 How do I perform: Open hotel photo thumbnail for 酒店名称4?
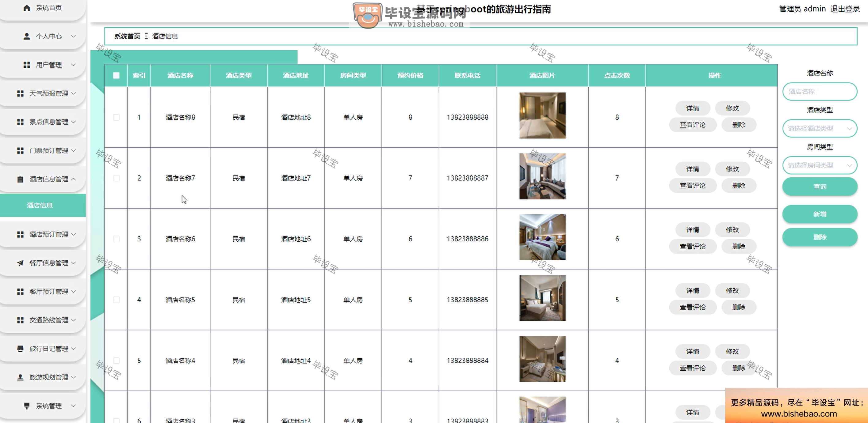542,359
